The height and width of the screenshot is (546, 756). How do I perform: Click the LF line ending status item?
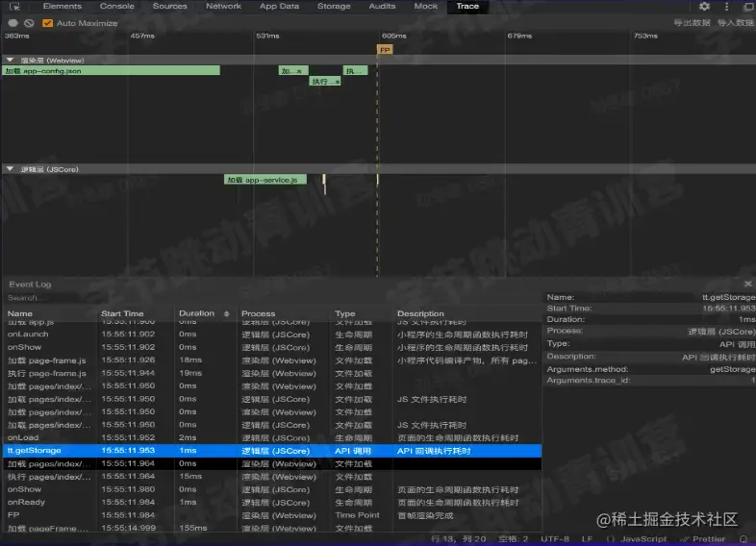coord(587,538)
